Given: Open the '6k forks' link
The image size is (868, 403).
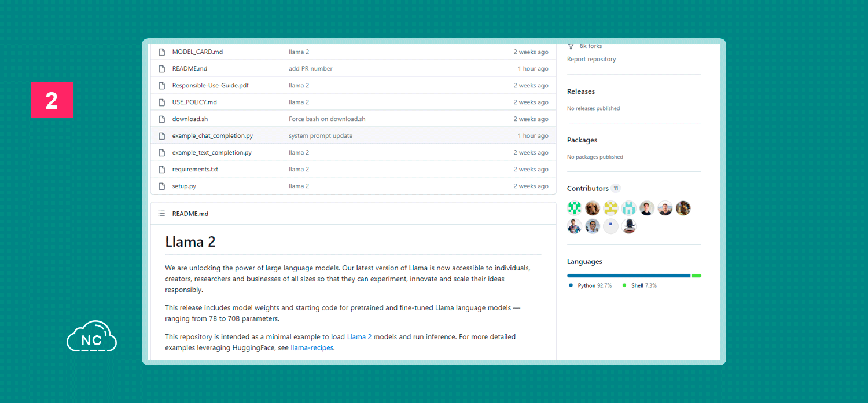Looking at the screenshot, I should [585, 46].
